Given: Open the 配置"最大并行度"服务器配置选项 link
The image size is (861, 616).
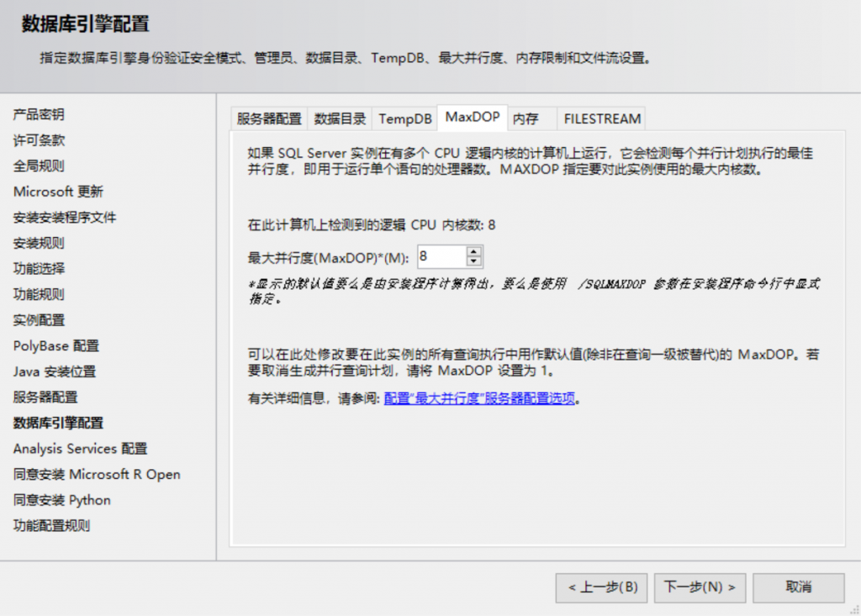Looking at the screenshot, I should coord(479,399).
